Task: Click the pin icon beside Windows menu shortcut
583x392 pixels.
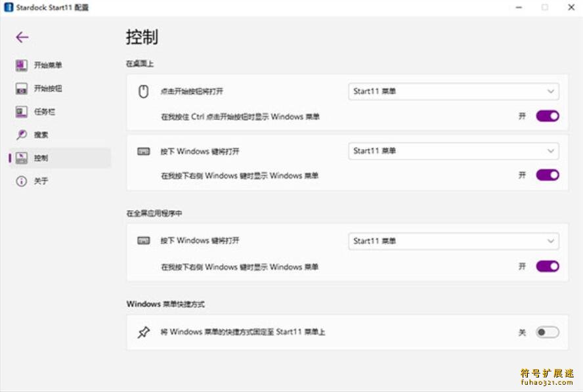Action: [144, 332]
